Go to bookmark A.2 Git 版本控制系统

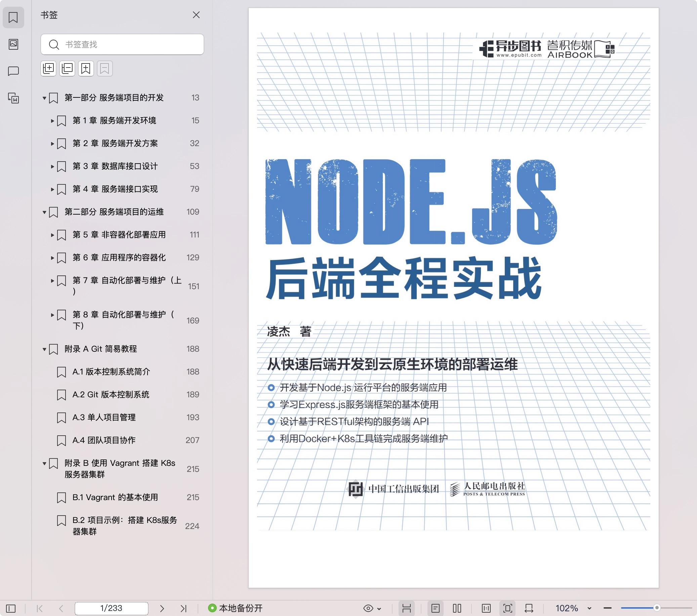pyautogui.click(x=111, y=394)
